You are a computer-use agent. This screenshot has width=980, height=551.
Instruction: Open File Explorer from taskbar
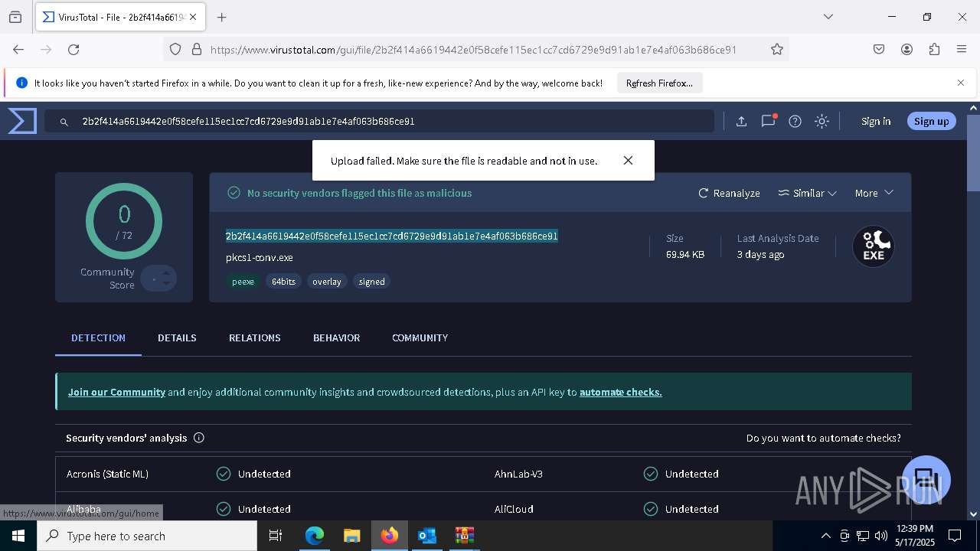(x=351, y=536)
